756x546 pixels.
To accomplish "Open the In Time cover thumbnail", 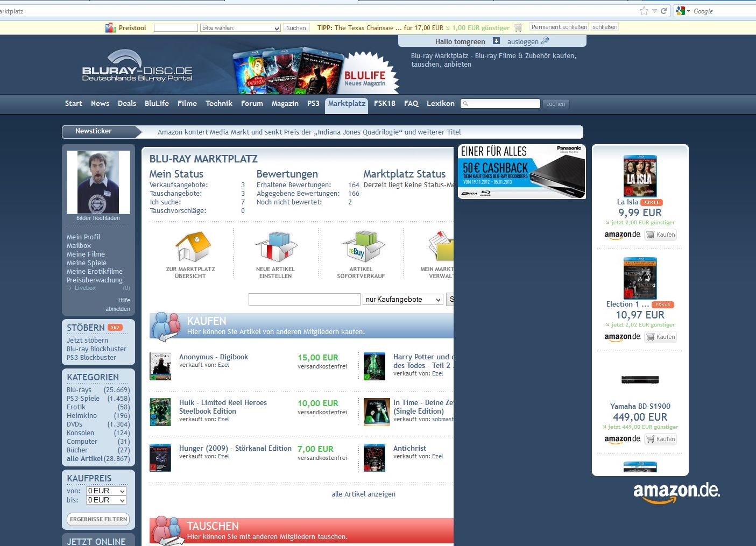I will pyautogui.click(x=377, y=412).
